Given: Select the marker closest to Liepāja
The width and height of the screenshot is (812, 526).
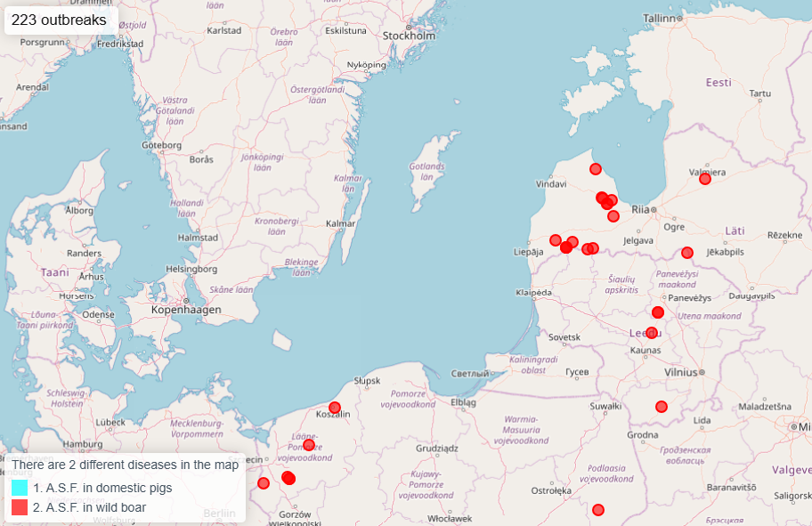Looking at the screenshot, I should pyautogui.click(x=556, y=240).
